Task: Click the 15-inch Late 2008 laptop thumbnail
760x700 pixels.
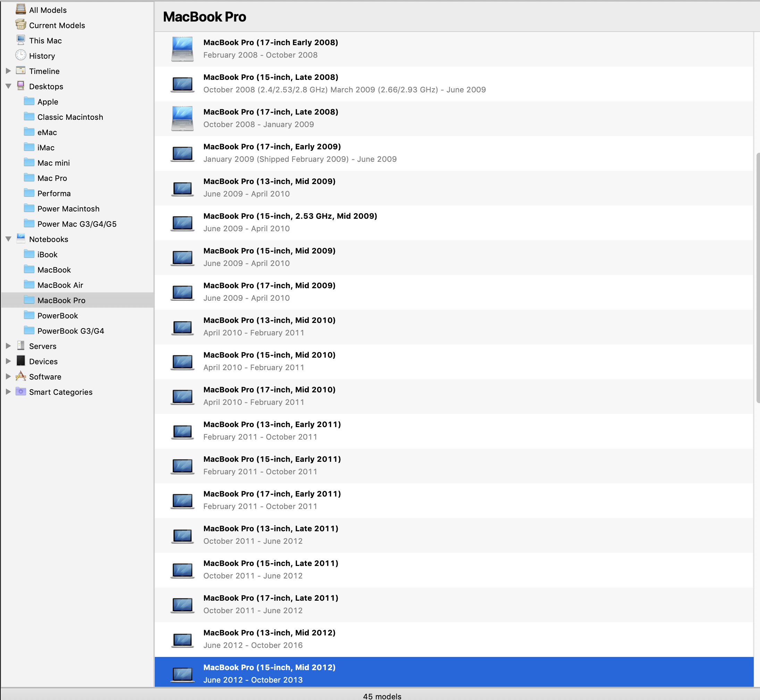Action: pos(183,84)
